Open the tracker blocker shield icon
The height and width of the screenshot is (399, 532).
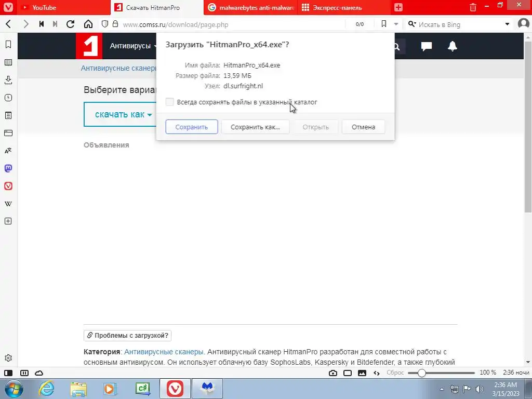point(105,24)
